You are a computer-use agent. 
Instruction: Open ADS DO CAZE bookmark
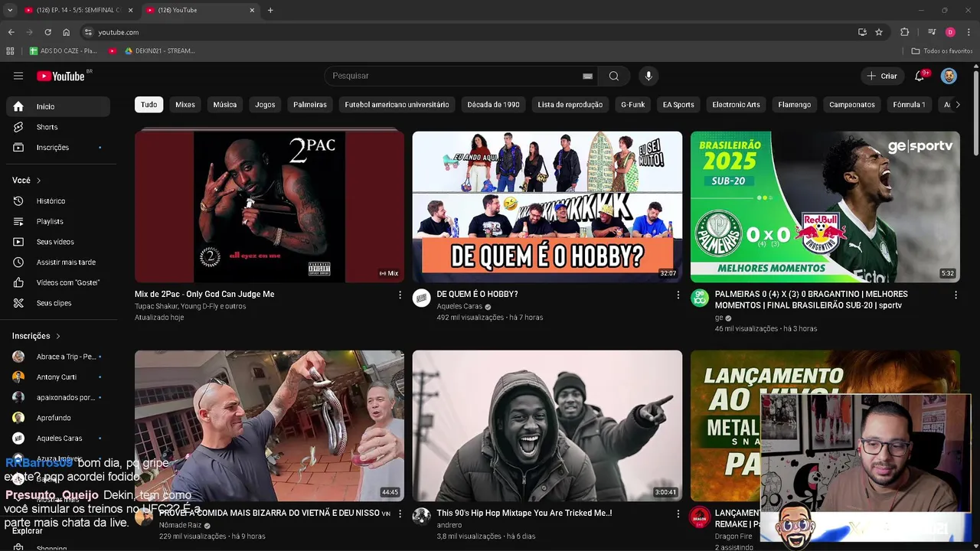coord(64,51)
